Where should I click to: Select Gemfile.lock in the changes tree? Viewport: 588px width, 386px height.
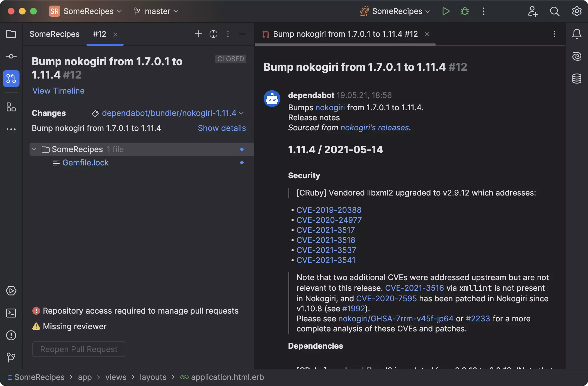coord(85,163)
